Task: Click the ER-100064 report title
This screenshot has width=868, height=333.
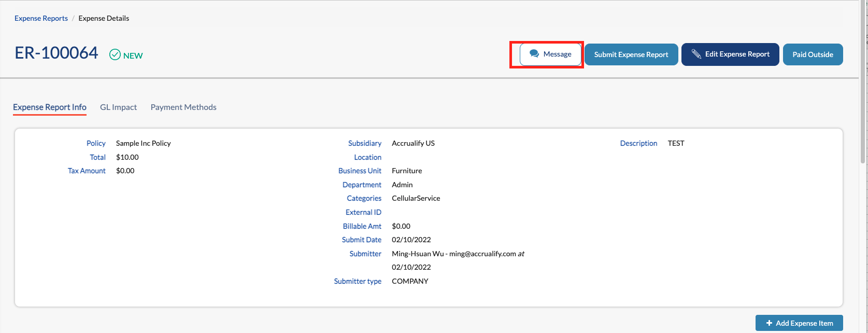Action: [56, 53]
